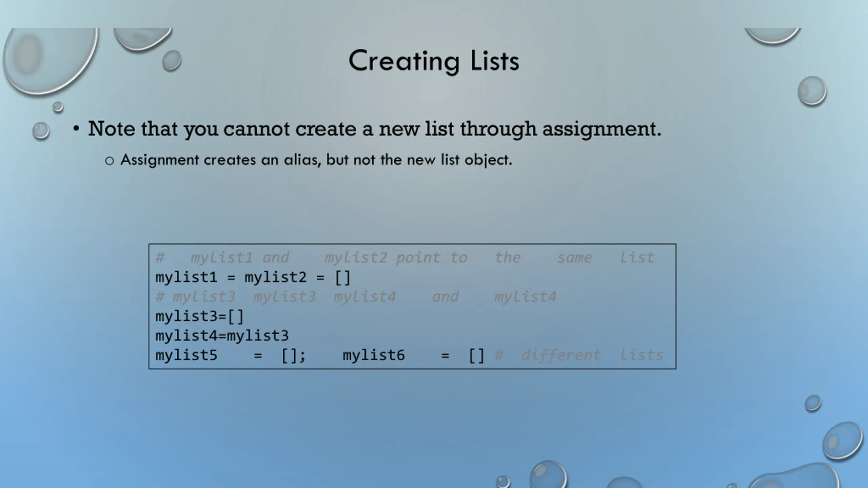The image size is (868, 488).
Task: Click the small droplet beside the main bullet
Action: pyautogui.click(x=41, y=130)
